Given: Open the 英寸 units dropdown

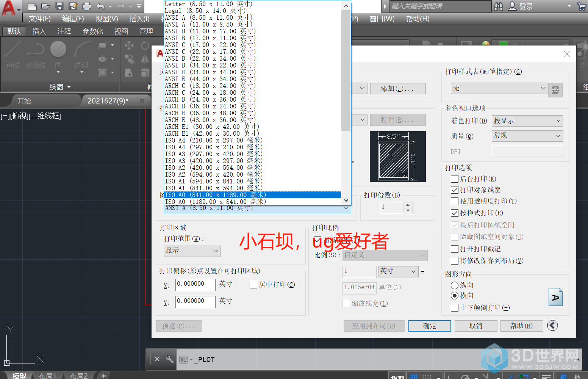Looking at the screenshot, I should (x=398, y=271).
